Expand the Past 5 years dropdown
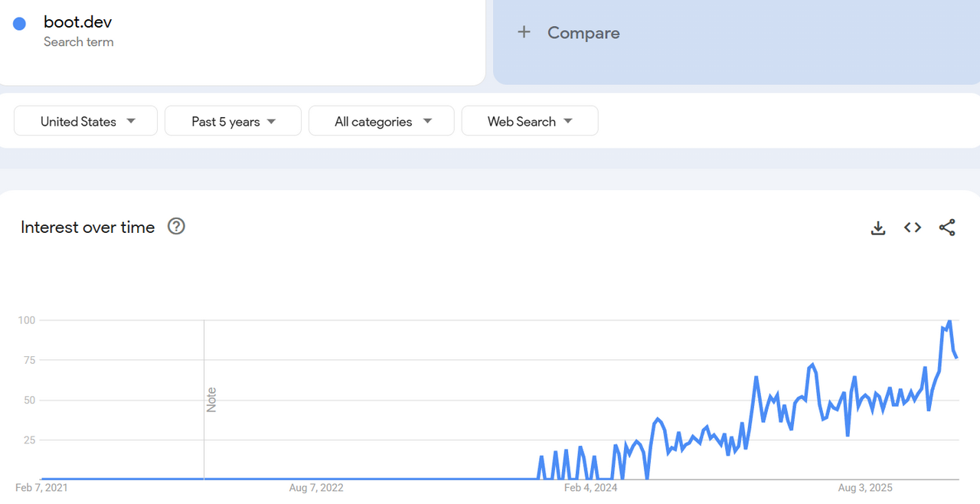Viewport: 980px width, 504px height. point(233,121)
